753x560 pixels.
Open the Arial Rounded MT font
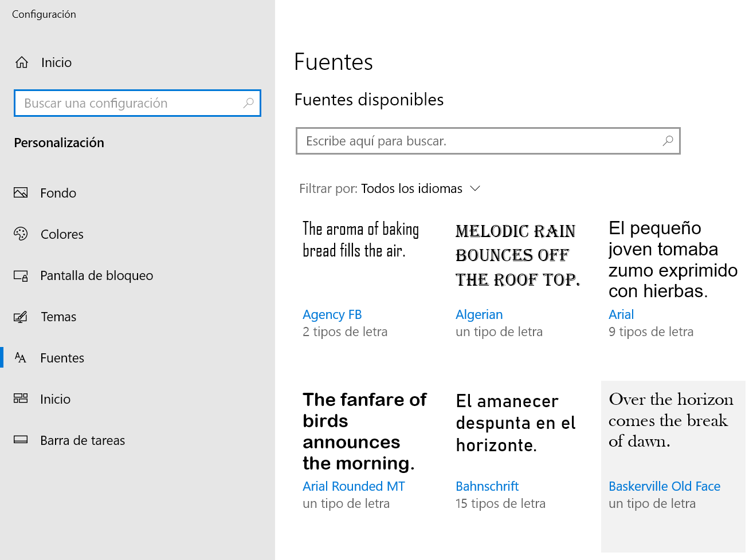click(354, 486)
